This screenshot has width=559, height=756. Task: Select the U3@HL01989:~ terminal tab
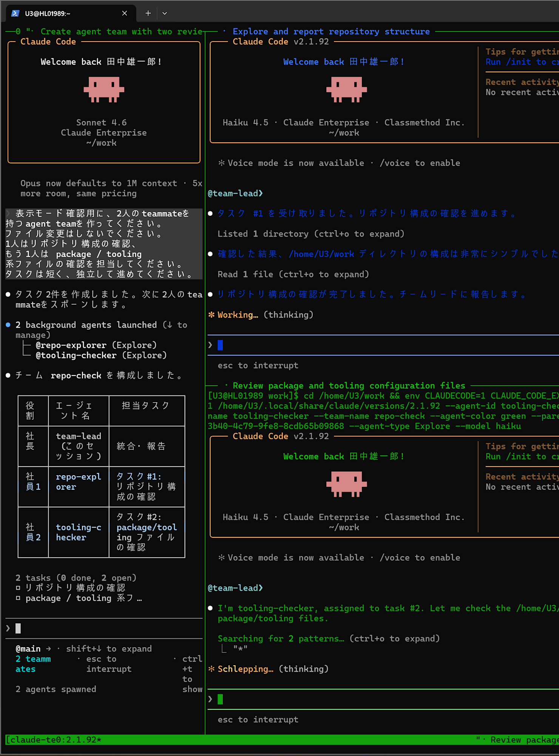coord(71,14)
